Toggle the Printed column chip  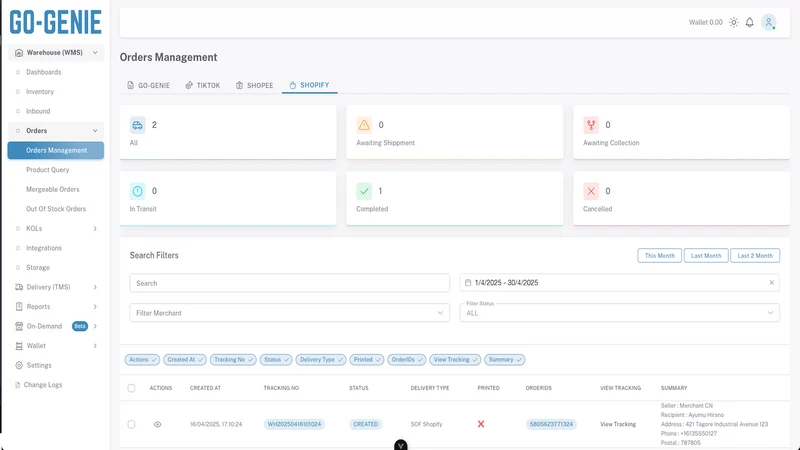[366, 360]
